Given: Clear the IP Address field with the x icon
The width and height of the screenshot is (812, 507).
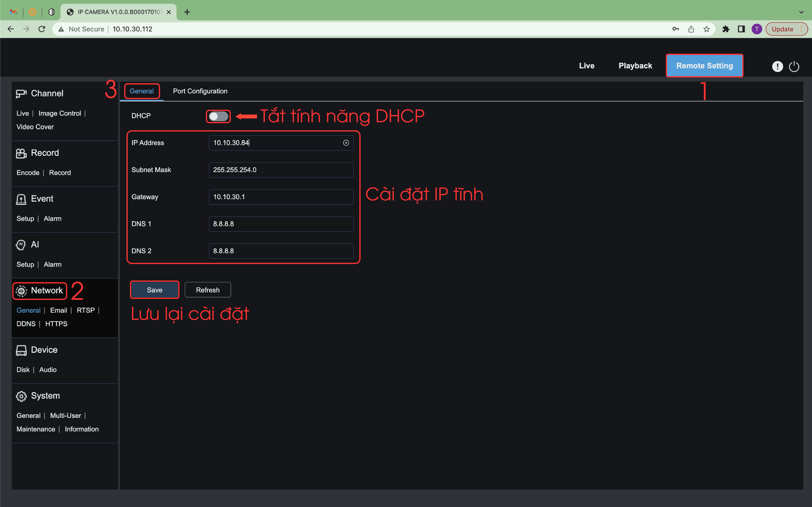Looking at the screenshot, I should click(346, 143).
